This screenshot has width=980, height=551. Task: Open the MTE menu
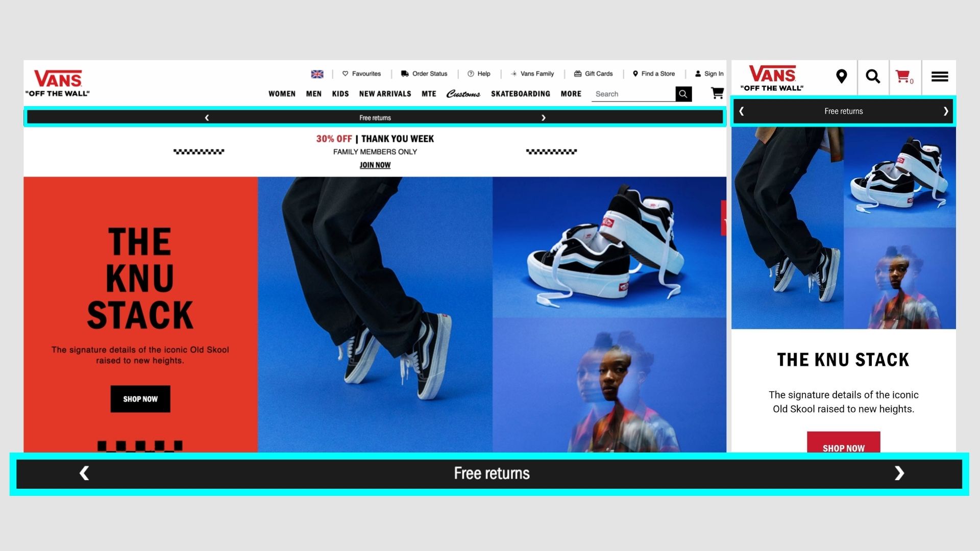pos(429,94)
